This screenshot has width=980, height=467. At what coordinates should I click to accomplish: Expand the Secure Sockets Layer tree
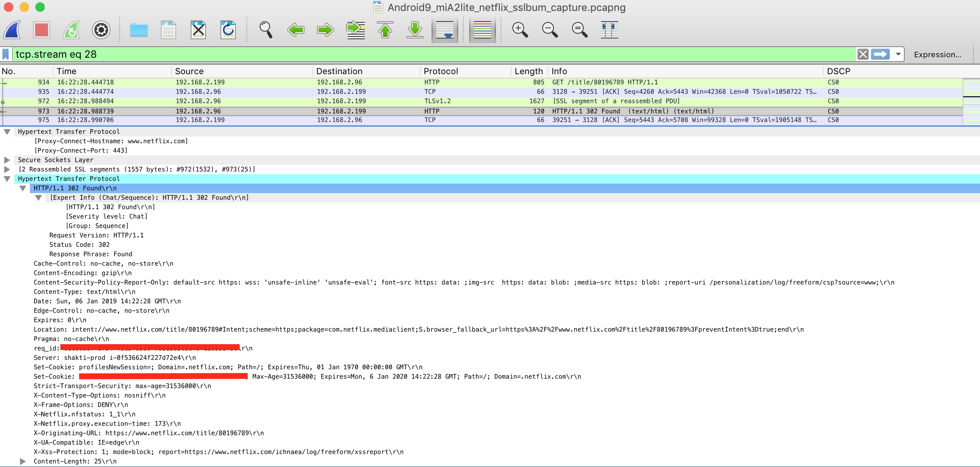click(x=7, y=160)
